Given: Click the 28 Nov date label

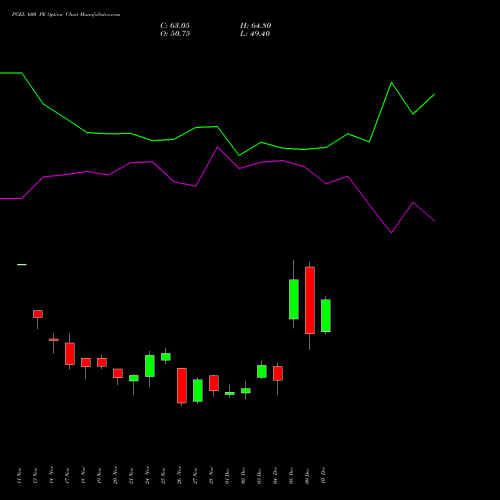Looking at the screenshot, I should click(x=211, y=476).
